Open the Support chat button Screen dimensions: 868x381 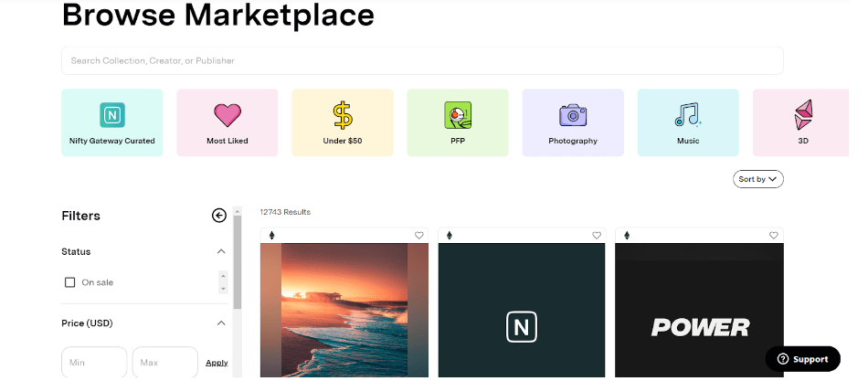click(x=803, y=359)
